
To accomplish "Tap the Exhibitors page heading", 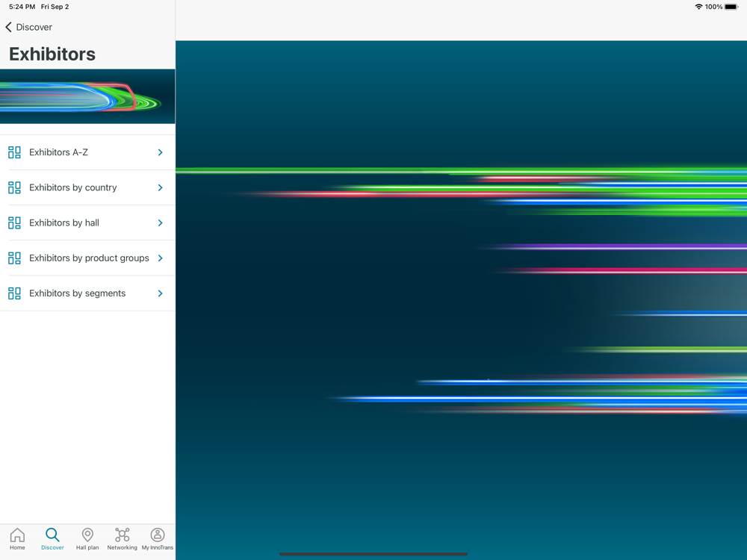I will pos(52,55).
